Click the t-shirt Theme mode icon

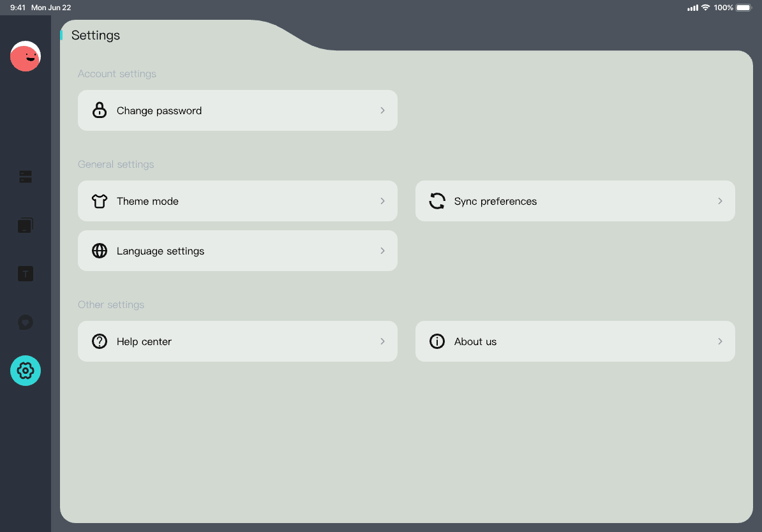[100, 201]
